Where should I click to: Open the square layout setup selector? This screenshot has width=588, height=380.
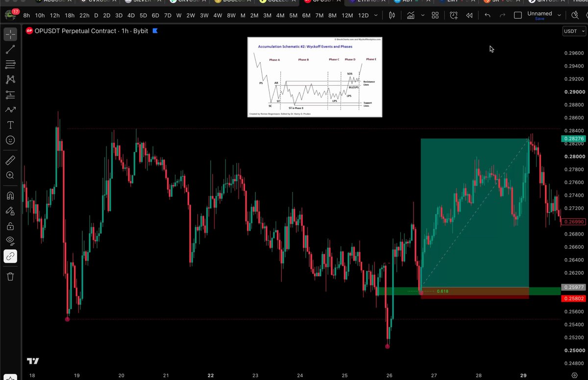[518, 15]
